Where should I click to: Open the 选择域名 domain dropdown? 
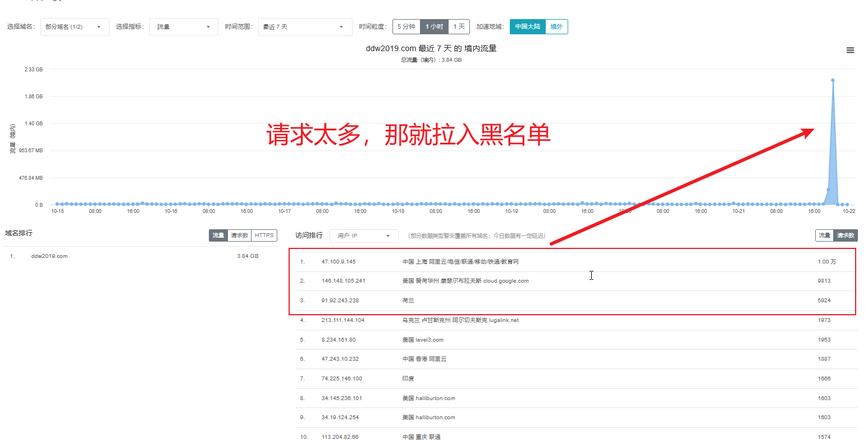pyautogui.click(x=75, y=27)
